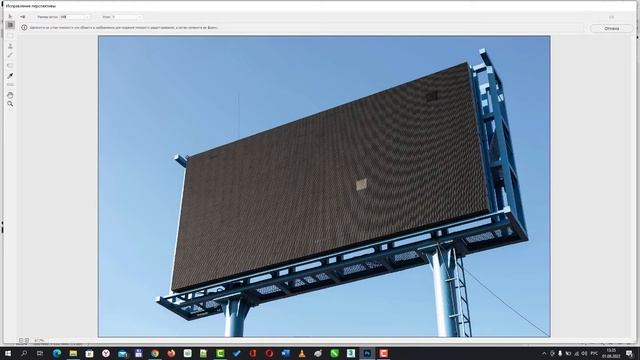Select the Measure ruler tool
This screenshot has width=640, height=360.
pyautogui.click(x=10, y=85)
